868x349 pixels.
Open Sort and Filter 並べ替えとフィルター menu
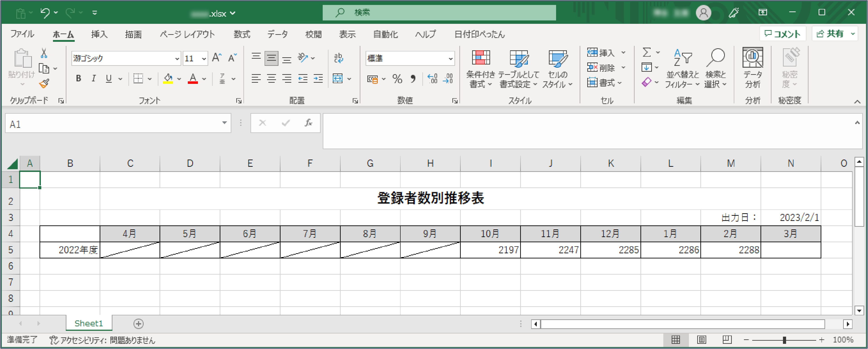[682, 69]
